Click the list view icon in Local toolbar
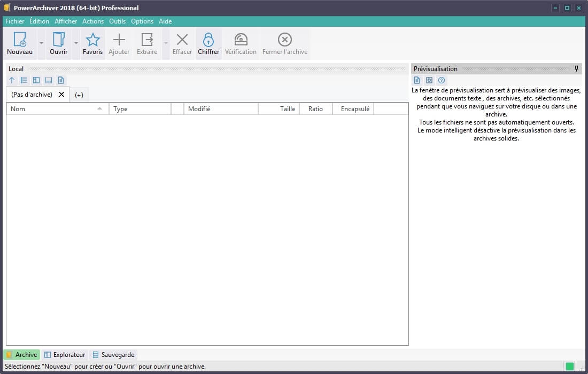This screenshot has width=588, height=374. pyautogui.click(x=24, y=80)
